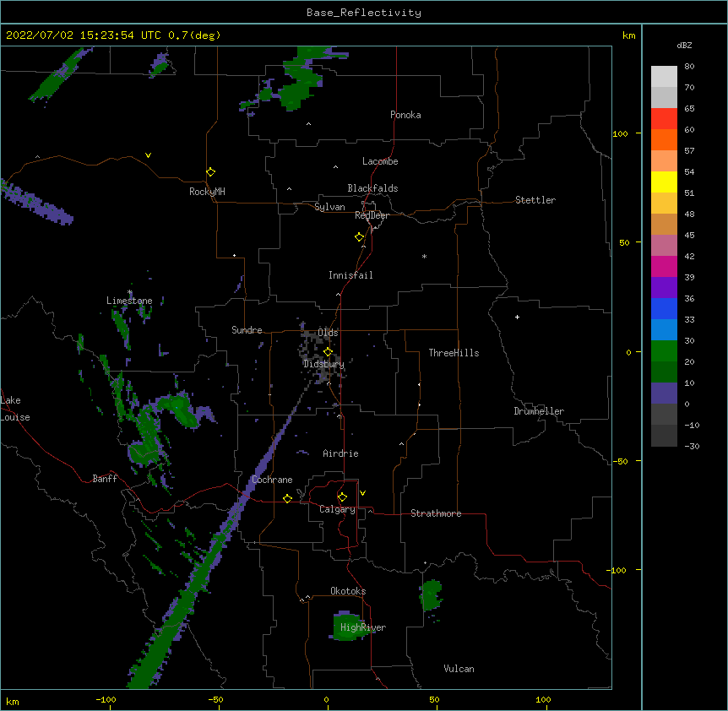Click the Blackfalds town label
The image size is (728, 711).
(372, 188)
